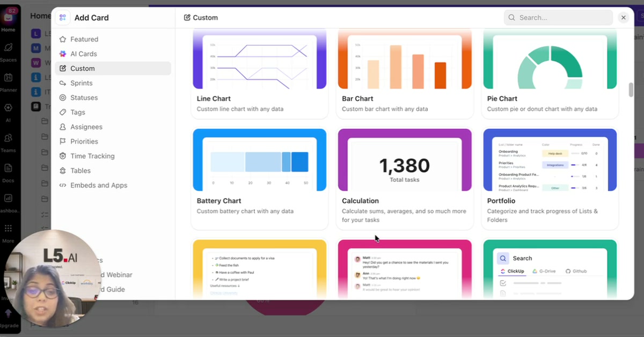Click the dialog vertical scrollbar
This screenshot has height=337, width=644.
(x=631, y=90)
